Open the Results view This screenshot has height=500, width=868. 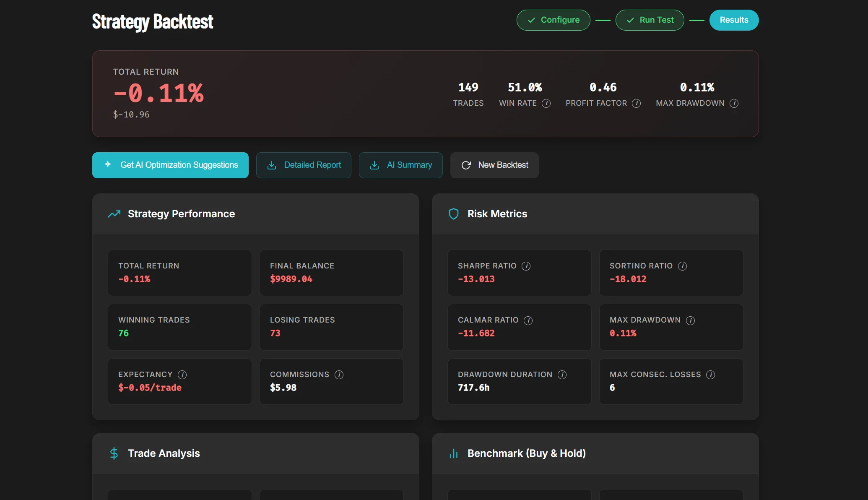734,20
